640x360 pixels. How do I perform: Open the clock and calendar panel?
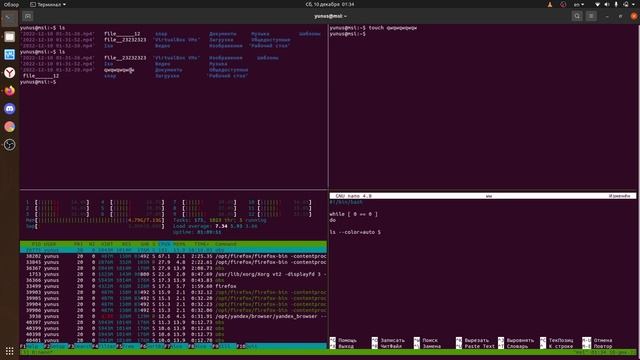pyautogui.click(x=330, y=4)
